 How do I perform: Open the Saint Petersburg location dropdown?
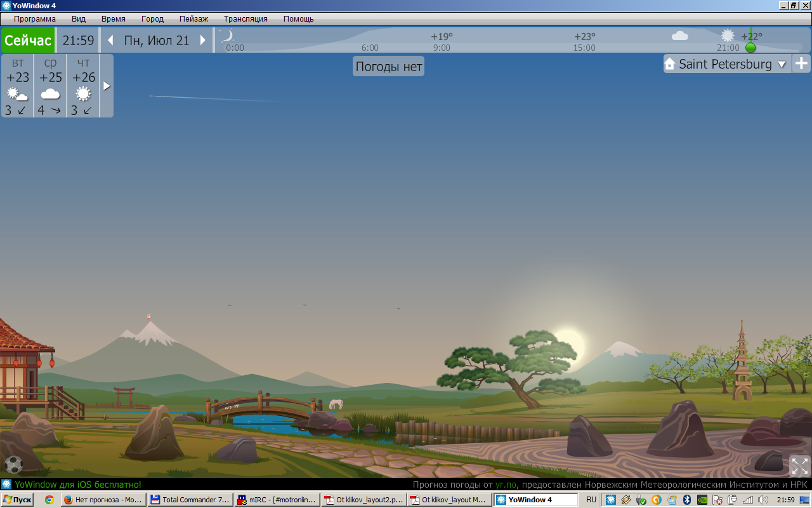782,64
